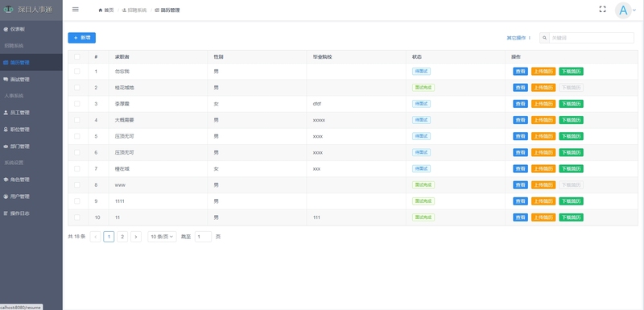Check the checkbox for row 1
This screenshot has height=310, width=644.
(x=77, y=72)
